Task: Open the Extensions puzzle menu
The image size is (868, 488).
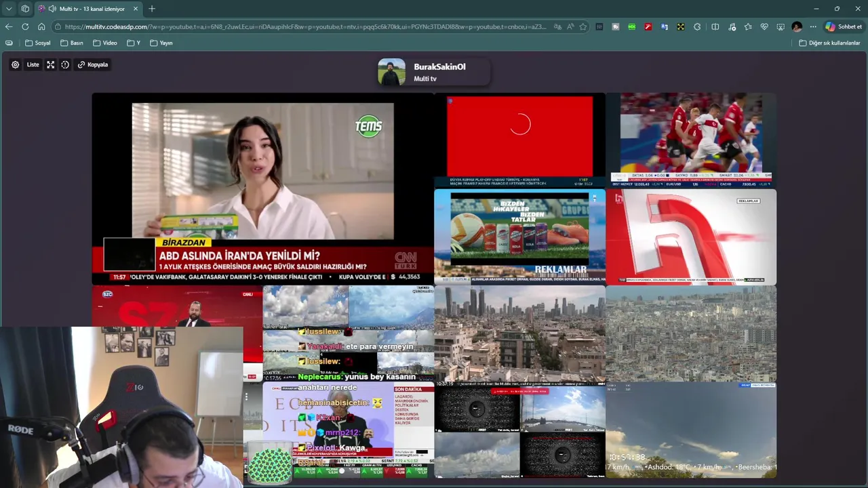Action: [697, 26]
